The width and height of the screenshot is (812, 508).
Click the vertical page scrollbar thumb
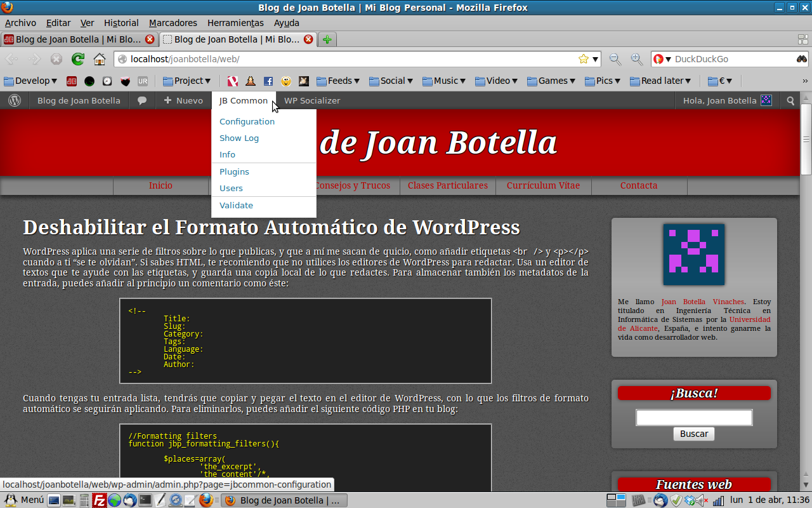[806, 140]
